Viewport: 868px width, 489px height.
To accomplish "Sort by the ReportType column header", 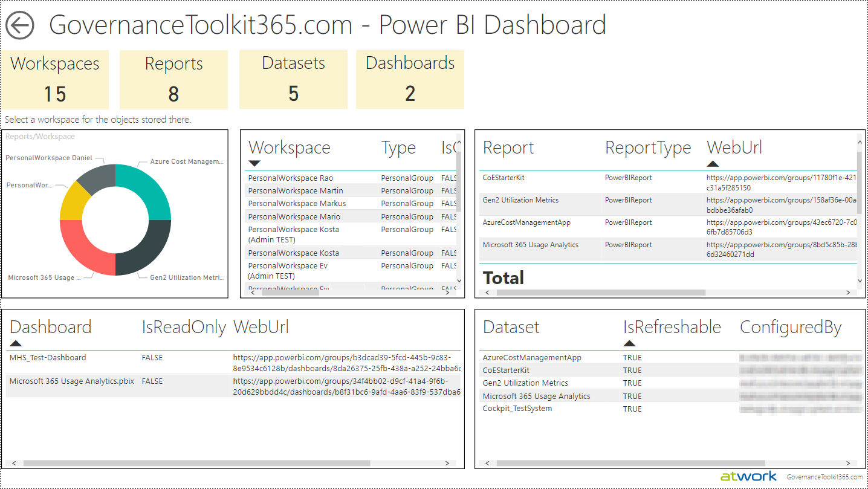I will click(647, 148).
